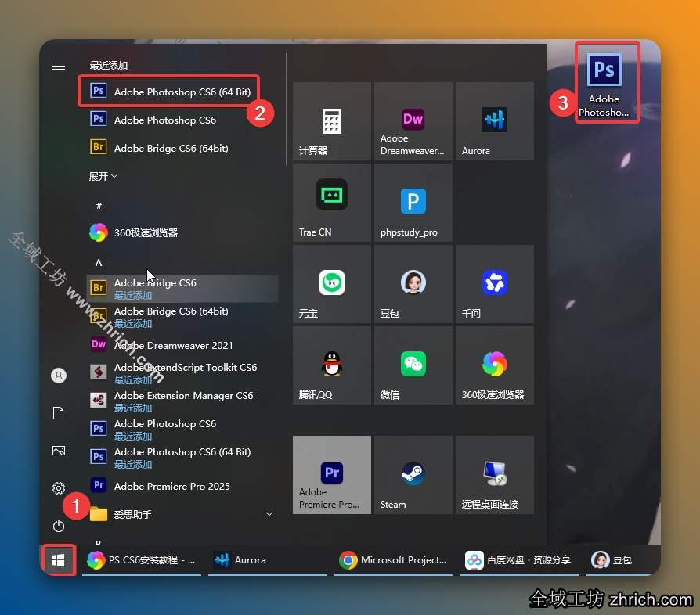Switch to PS CS6安装教程 taskbar window
The height and width of the screenshot is (615, 700).
coord(142,559)
